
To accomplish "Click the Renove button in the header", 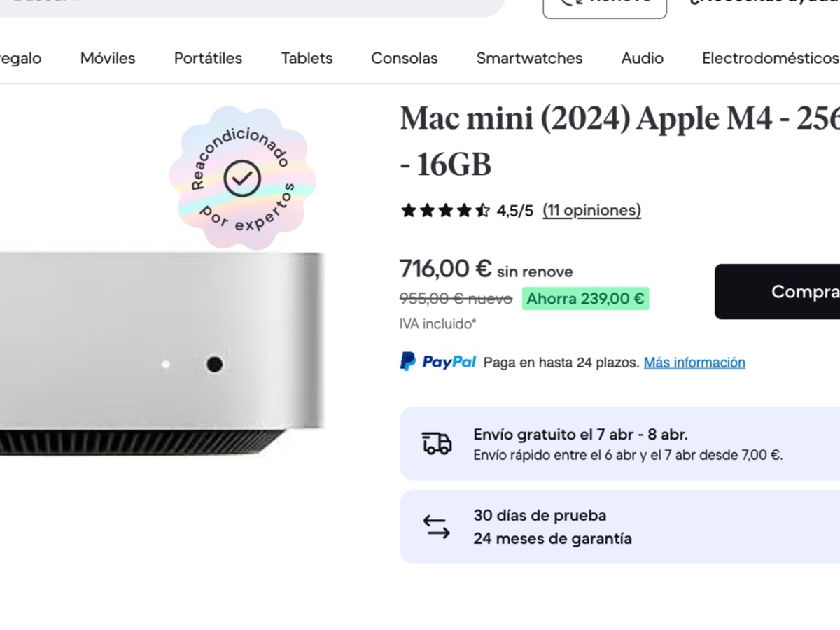I will (605, 6).
